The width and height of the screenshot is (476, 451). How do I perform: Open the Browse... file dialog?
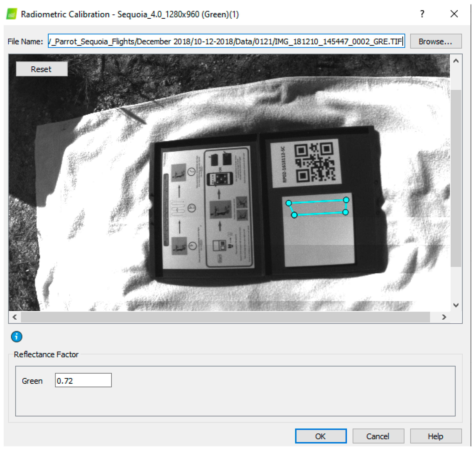436,41
